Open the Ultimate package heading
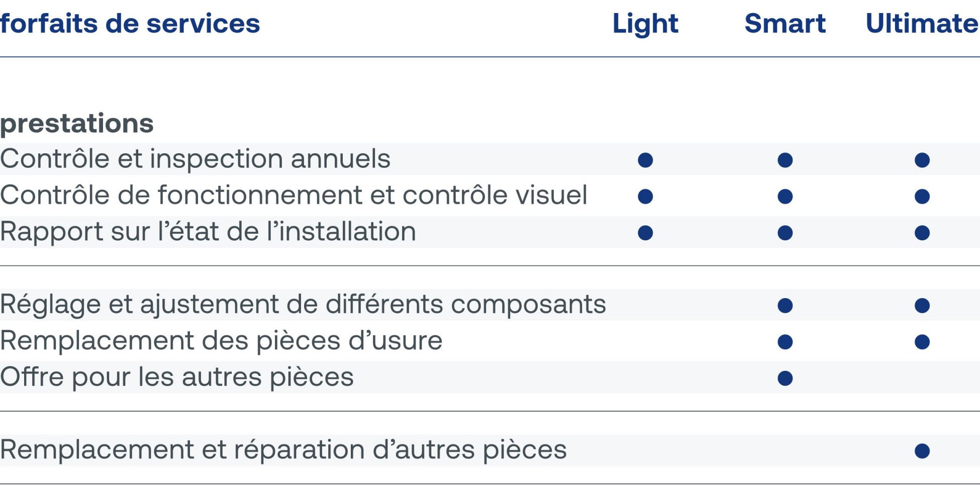The height and width of the screenshot is (487, 980). 922,24
